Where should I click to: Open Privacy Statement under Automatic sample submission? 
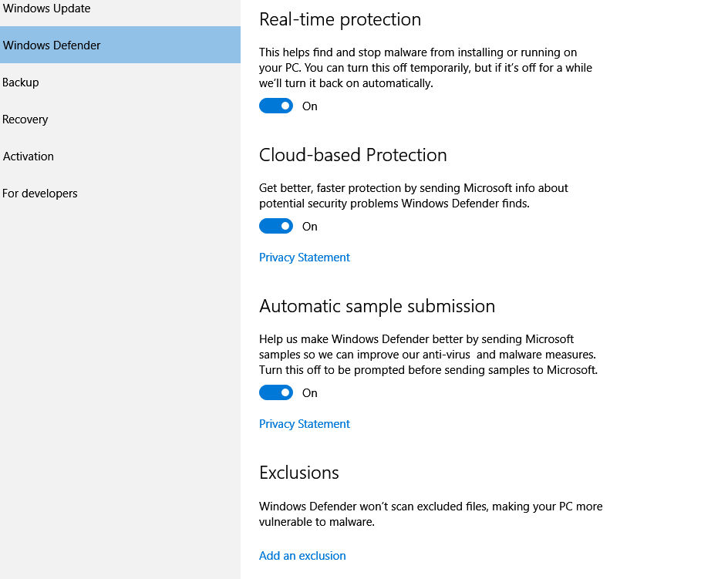click(304, 424)
